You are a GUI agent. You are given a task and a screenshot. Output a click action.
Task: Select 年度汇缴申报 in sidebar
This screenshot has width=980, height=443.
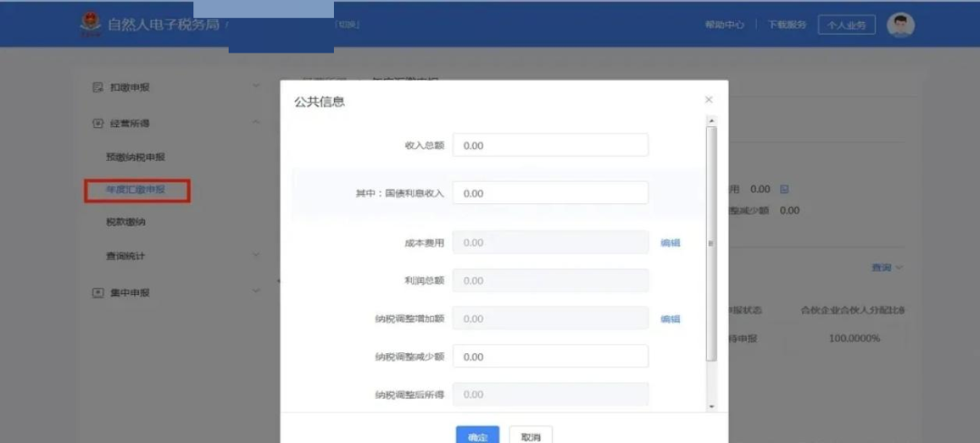(136, 190)
